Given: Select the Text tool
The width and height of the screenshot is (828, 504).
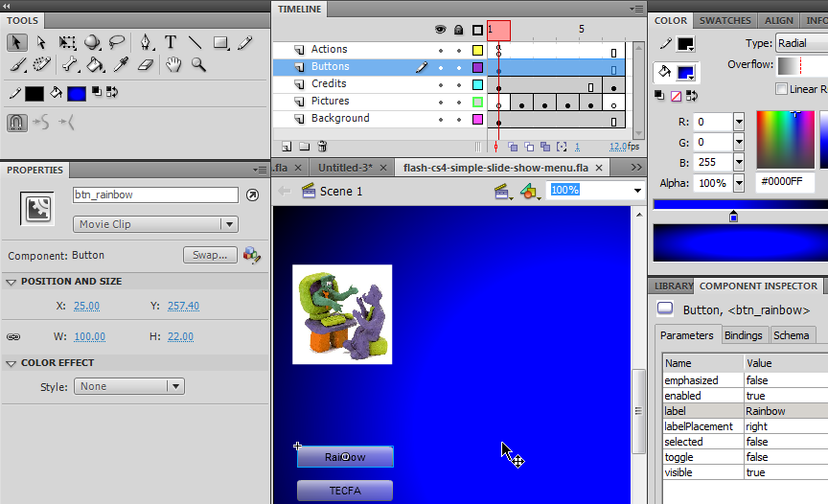Looking at the screenshot, I should pyautogui.click(x=171, y=42).
